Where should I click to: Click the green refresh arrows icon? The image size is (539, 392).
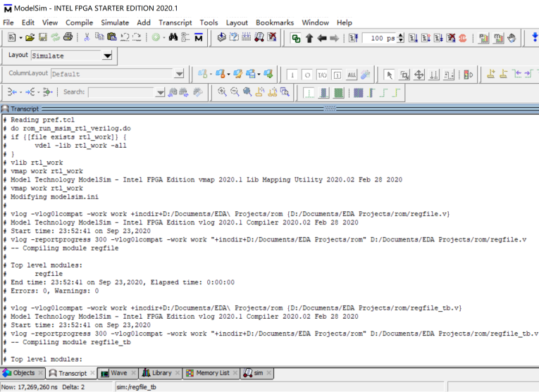click(56, 37)
